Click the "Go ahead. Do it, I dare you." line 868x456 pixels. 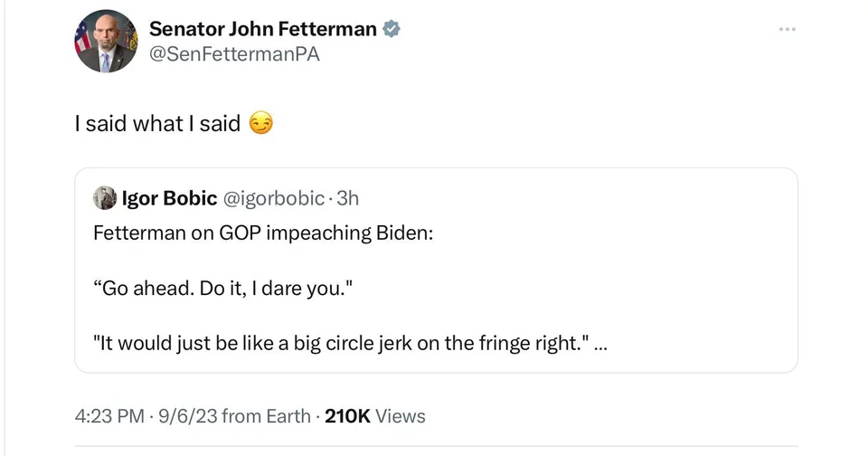(x=222, y=289)
